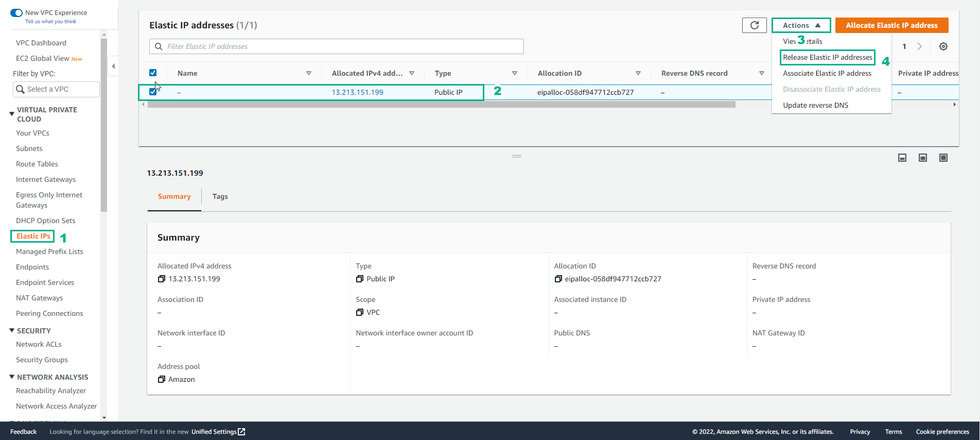Toggle the select-all checkbox in header
Viewport: 980px width, 440px height.
[153, 73]
